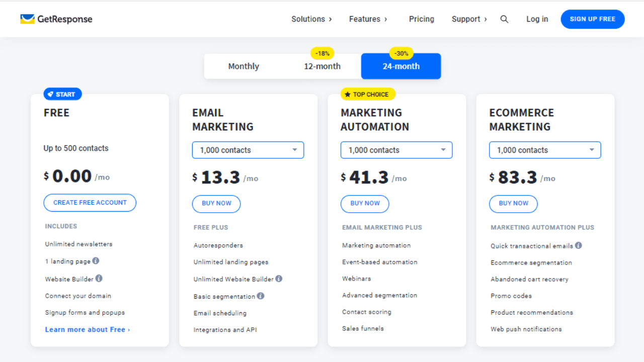Click Event-based automation text
Screen dimensions: 644x362
(380, 262)
